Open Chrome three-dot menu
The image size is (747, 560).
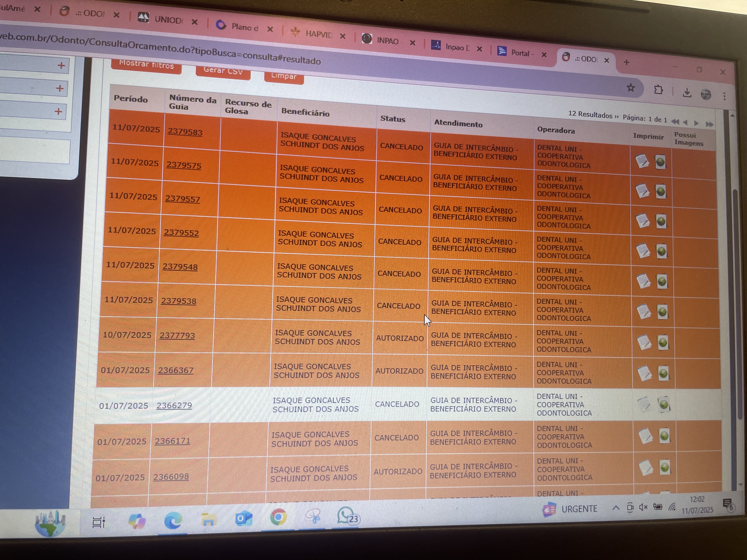click(x=724, y=96)
